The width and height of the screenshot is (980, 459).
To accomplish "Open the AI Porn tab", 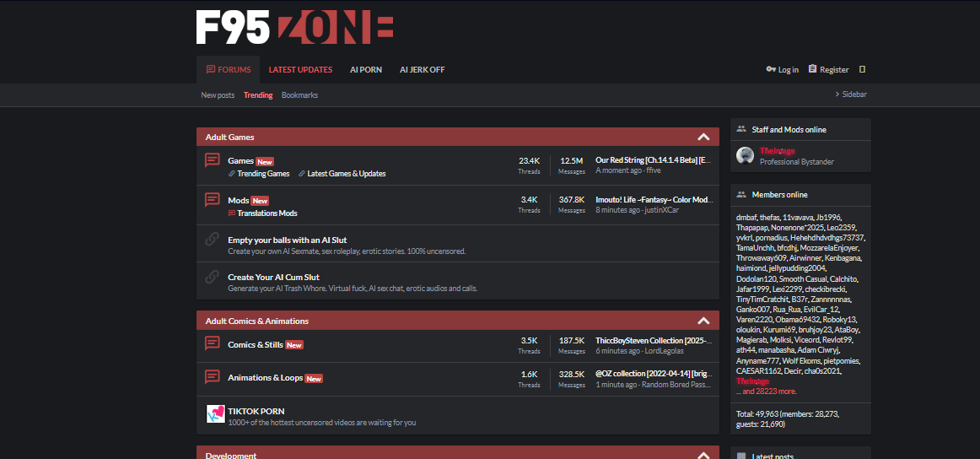I will click(366, 69).
